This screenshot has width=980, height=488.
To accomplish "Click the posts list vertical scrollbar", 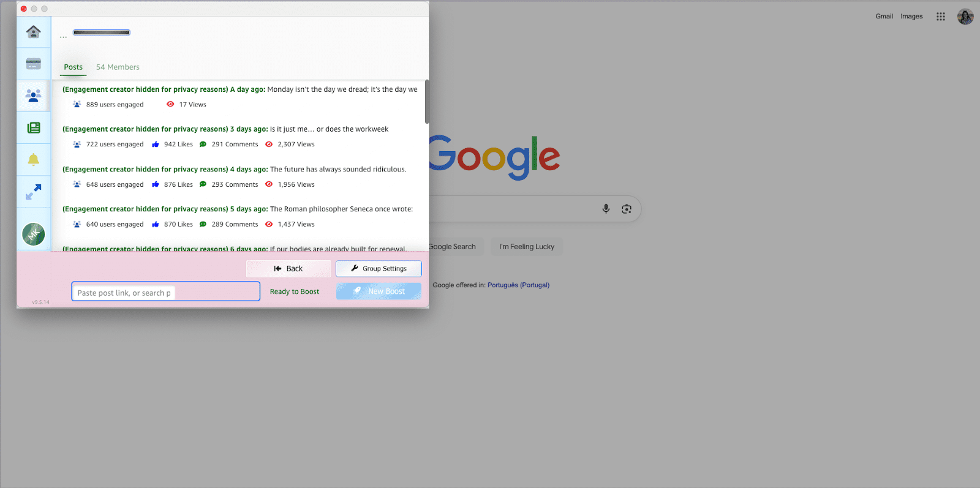I will click(x=427, y=102).
